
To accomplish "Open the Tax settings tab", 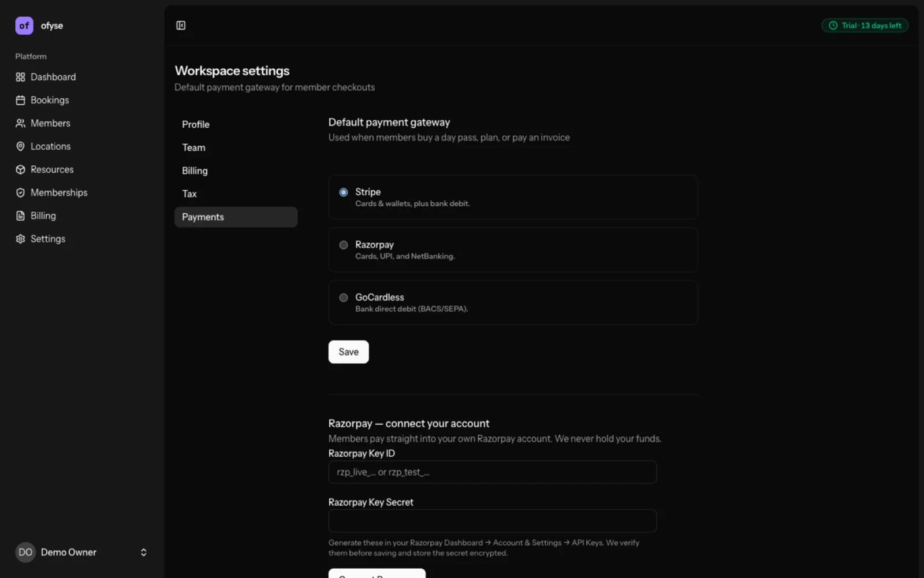I will (x=236, y=194).
